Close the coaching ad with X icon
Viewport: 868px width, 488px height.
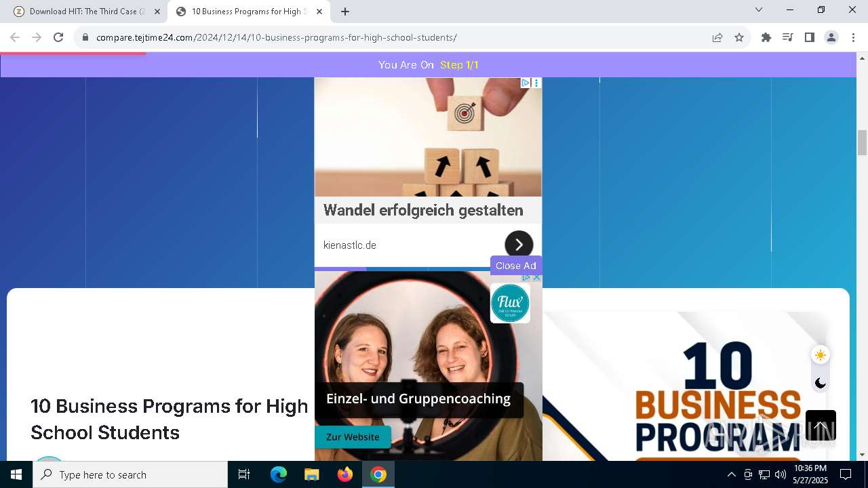pyautogui.click(x=536, y=277)
